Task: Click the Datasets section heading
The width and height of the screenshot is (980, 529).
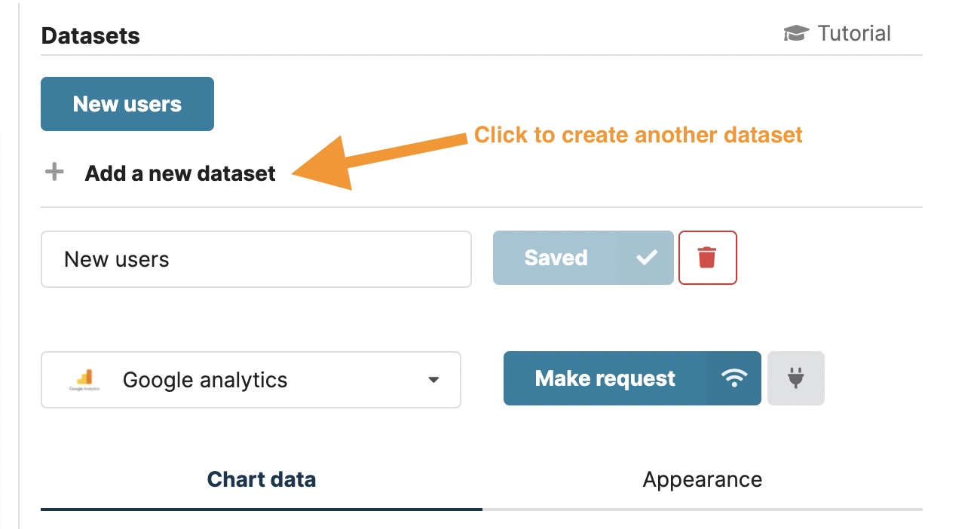Action: (90, 35)
